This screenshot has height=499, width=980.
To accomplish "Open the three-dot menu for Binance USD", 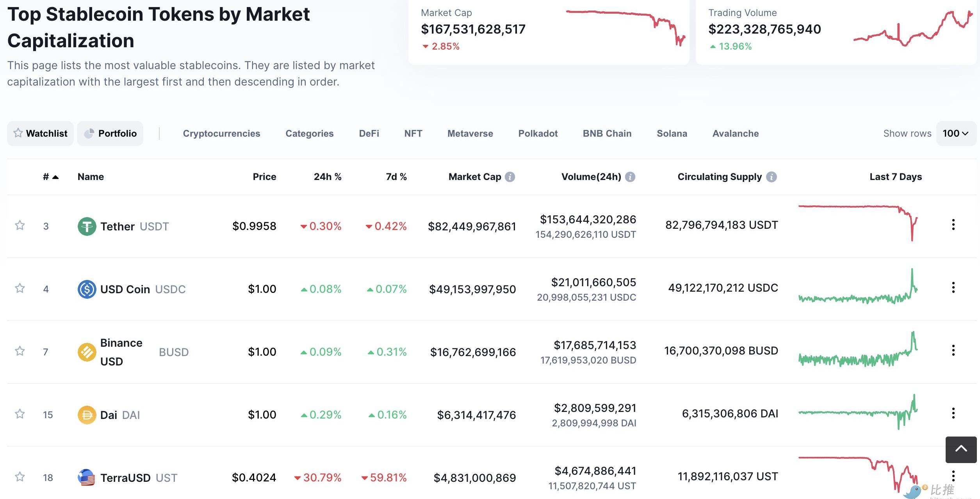I will (x=953, y=350).
